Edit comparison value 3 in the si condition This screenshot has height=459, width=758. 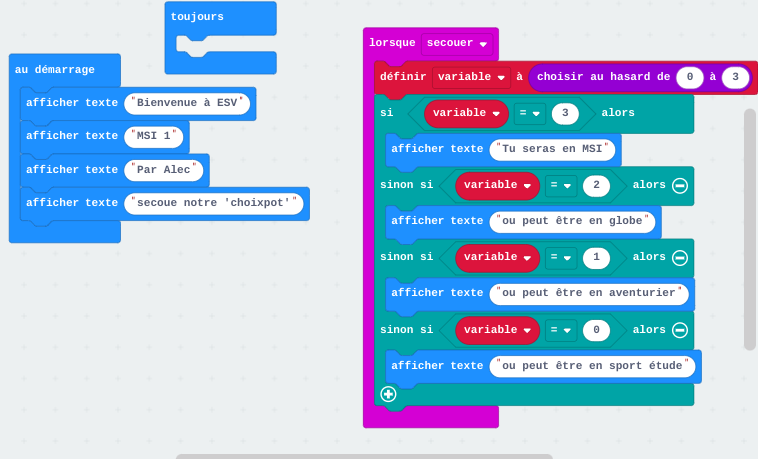(x=565, y=113)
